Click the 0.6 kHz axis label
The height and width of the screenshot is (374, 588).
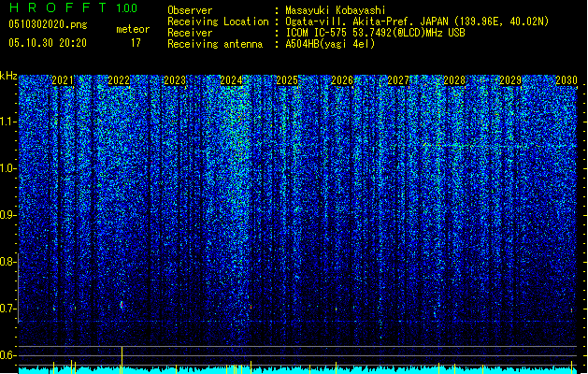(7, 355)
